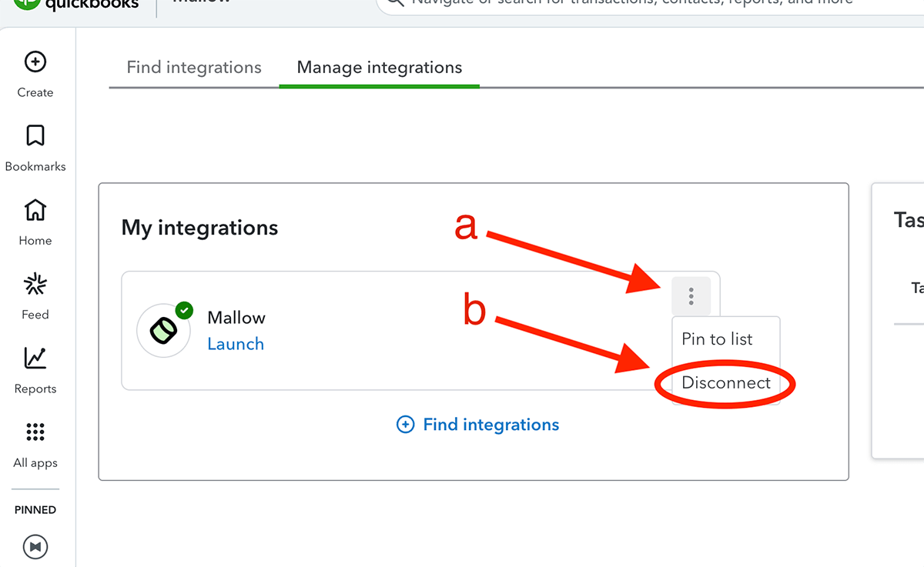Click the pinned app icon under PINNED
Image resolution: width=924 pixels, height=567 pixels.
[35, 546]
